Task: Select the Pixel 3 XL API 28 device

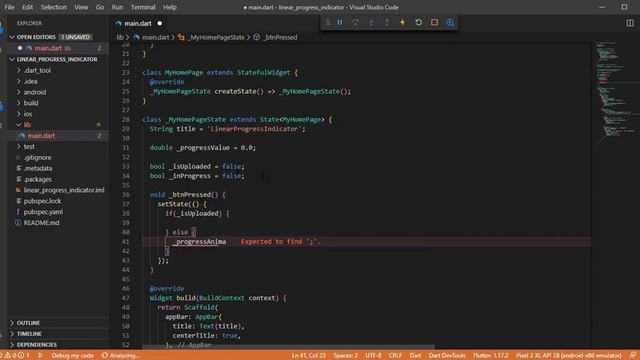Action: [568, 356]
